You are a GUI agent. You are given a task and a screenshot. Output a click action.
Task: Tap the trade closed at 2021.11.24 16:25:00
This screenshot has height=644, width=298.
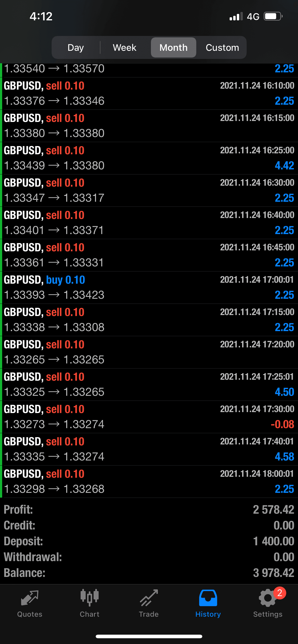149,158
